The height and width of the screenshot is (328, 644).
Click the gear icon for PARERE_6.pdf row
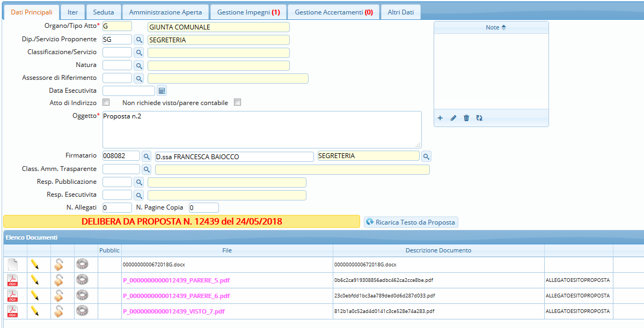tap(82, 295)
